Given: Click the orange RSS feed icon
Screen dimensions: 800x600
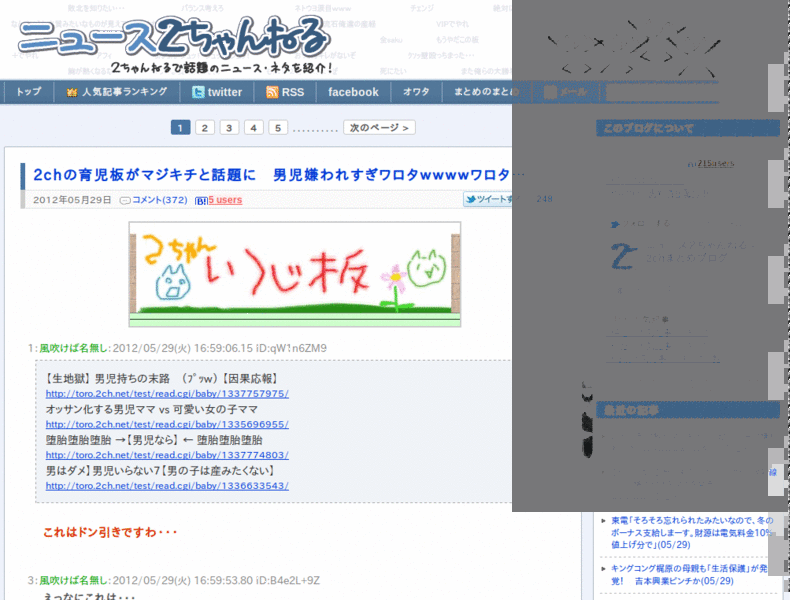Looking at the screenshot, I should click(272, 92).
